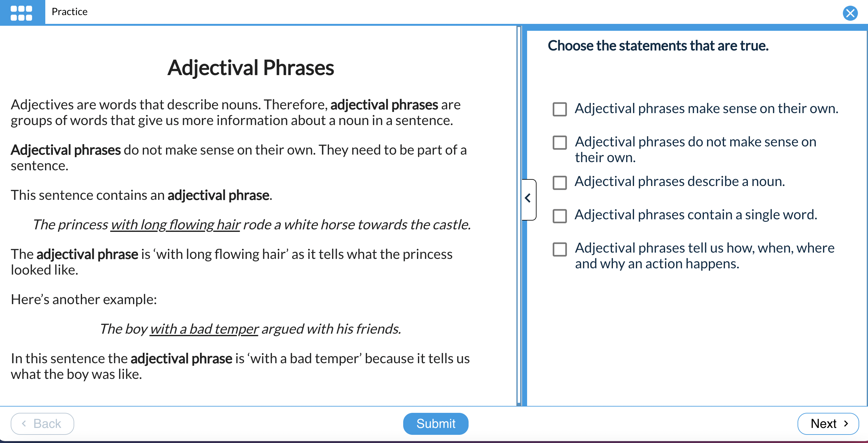Check 'make sense on their own' box
This screenshot has height=443, width=868.
pos(559,109)
